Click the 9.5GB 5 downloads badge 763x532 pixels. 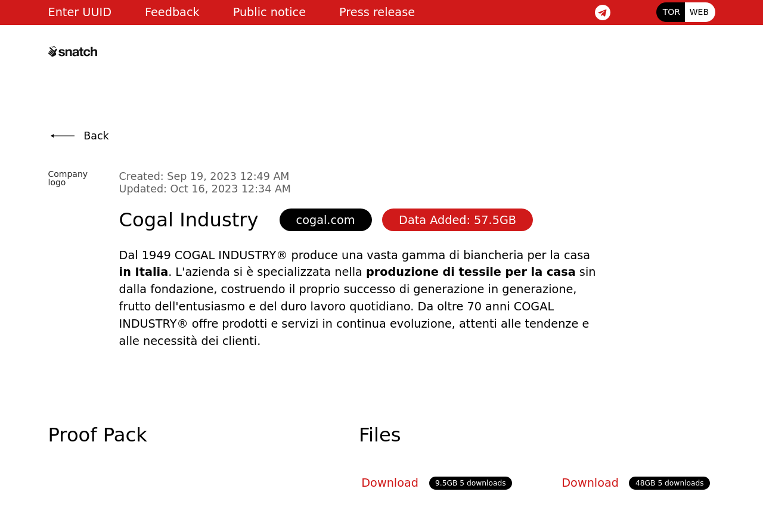pos(470,483)
